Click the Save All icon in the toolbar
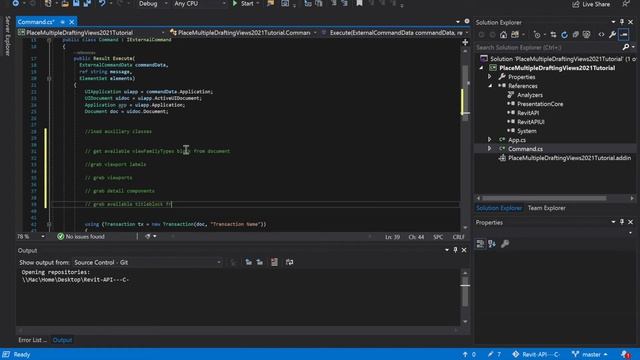The height and width of the screenshot is (360, 640). [x=87, y=3]
